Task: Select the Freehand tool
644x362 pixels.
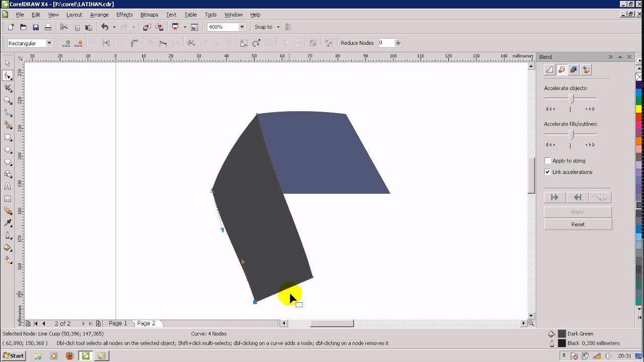Action: click(8, 113)
